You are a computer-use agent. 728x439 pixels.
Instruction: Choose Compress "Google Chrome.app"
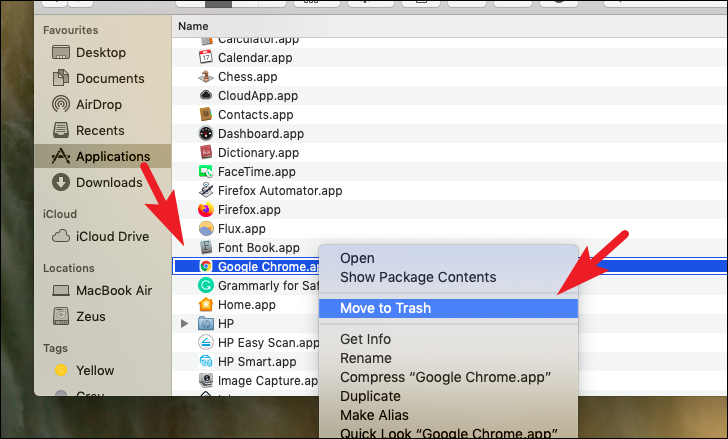point(448,377)
